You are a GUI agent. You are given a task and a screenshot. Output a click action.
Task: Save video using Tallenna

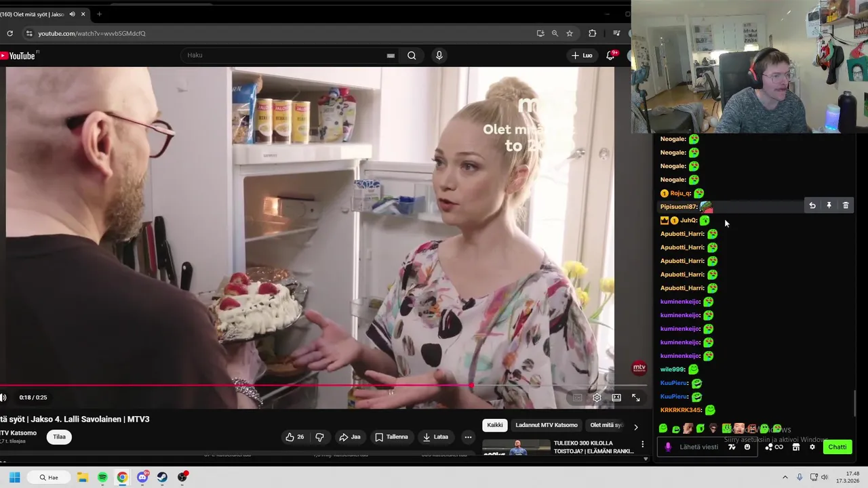point(391,437)
